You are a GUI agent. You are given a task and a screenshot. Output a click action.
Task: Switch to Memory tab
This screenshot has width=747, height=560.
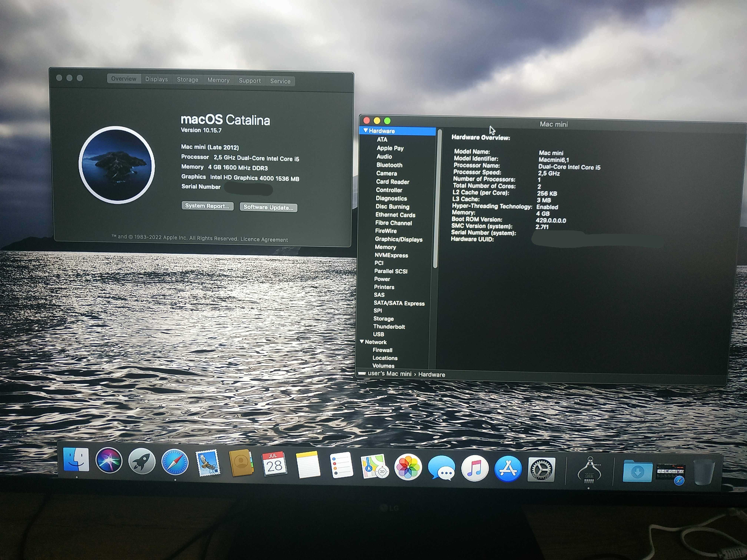pyautogui.click(x=218, y=80)
